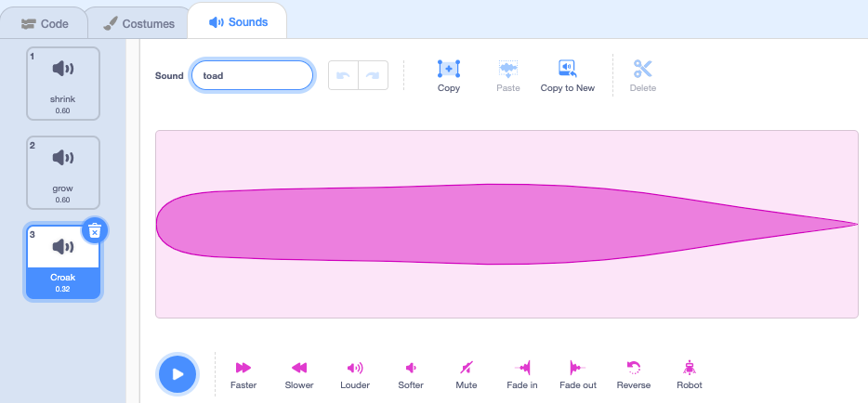This screenshot has height=403, width=868.
Task: Apply the Mute effect
Action: coord(467,375)
